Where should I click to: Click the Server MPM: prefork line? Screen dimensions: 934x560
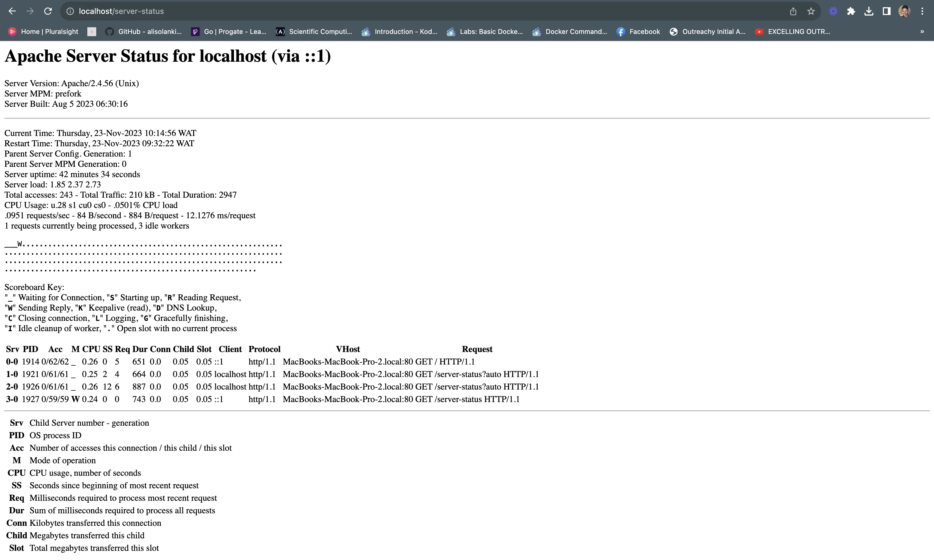[43, 94]
